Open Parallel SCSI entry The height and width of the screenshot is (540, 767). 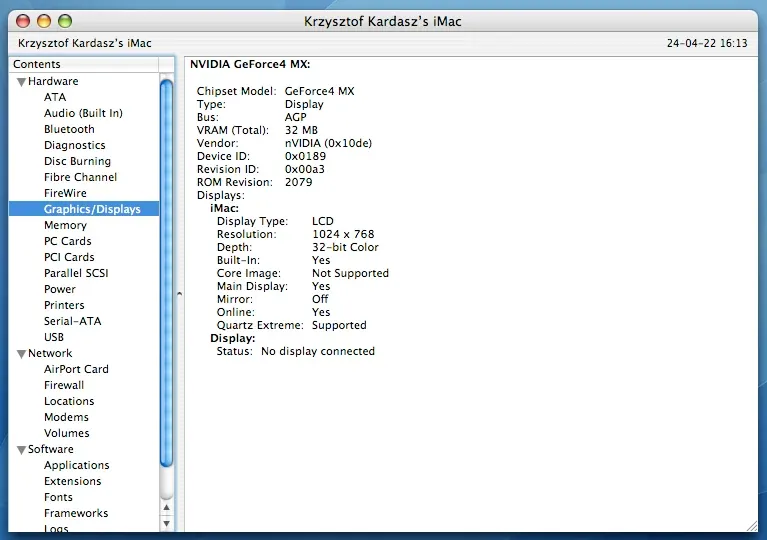[x=76, y=273]
